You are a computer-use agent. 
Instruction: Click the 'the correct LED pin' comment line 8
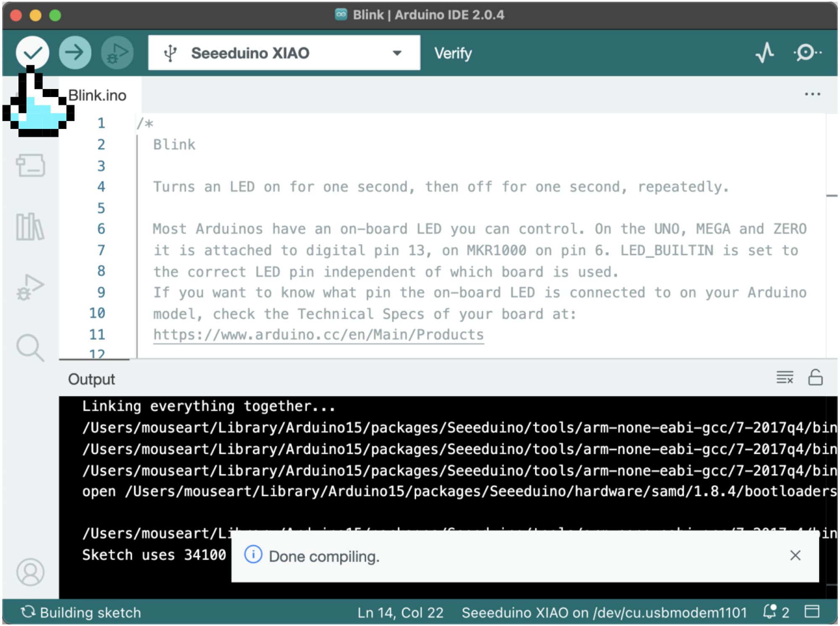pos(386,272)
